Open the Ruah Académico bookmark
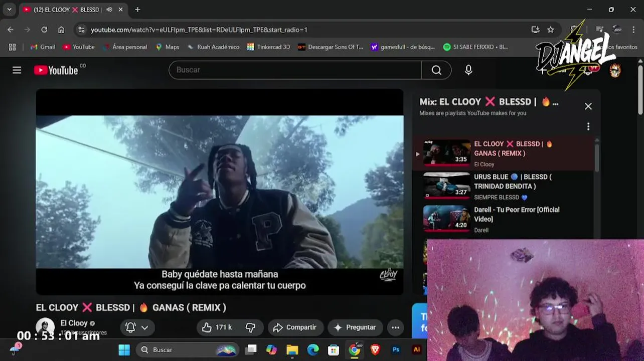This screenshot has width=644, height=361. coord(213,47)
